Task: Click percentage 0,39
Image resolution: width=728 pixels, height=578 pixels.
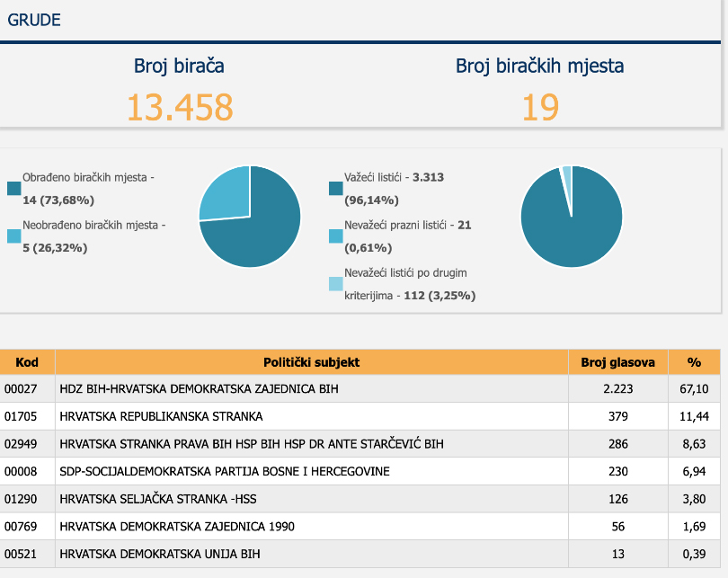Action: pos(694,554)
